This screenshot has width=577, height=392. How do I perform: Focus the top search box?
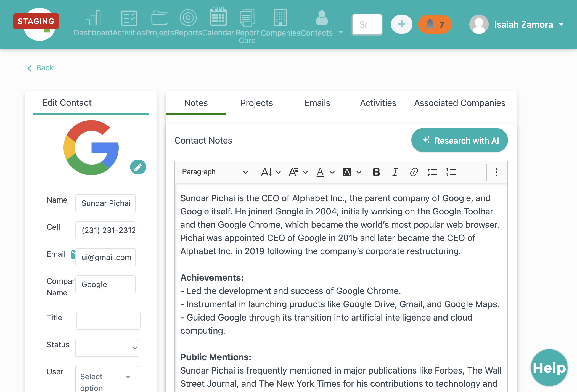click(367, 24)
